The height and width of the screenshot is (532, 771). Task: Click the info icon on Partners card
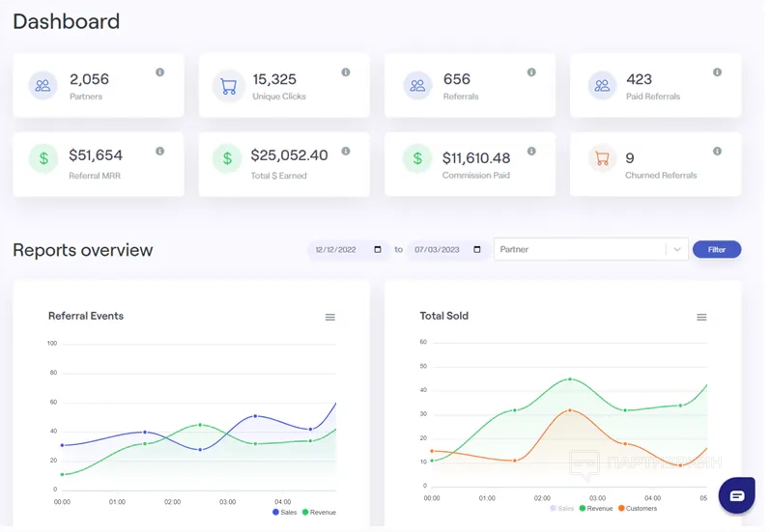pos(159,72)
